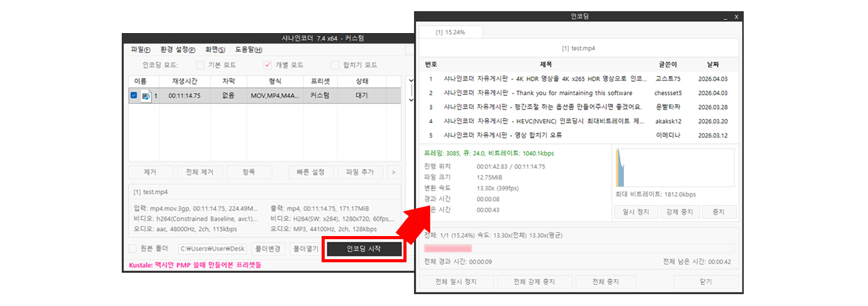This screenshot has height=306, width=868.
Task: Click the 날짜 column header
Action: tap(713, 64)
